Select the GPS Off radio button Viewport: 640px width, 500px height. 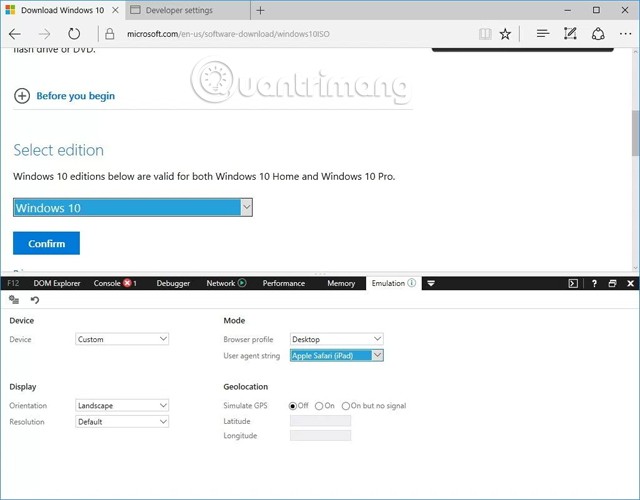point(294,406)
